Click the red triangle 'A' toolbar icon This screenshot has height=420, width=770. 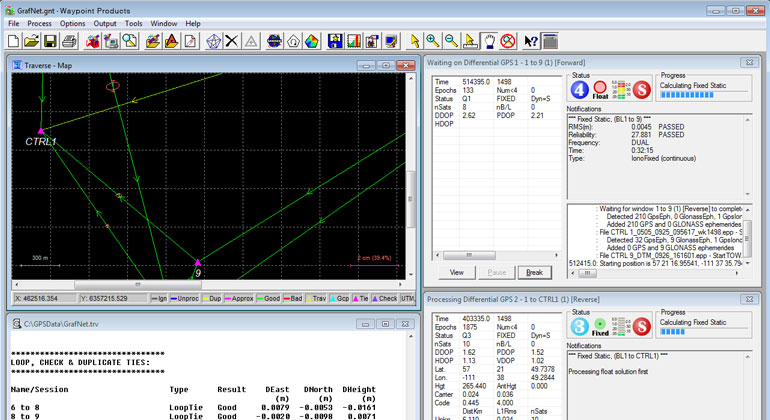pyautogui.click(x=171, y=41)
